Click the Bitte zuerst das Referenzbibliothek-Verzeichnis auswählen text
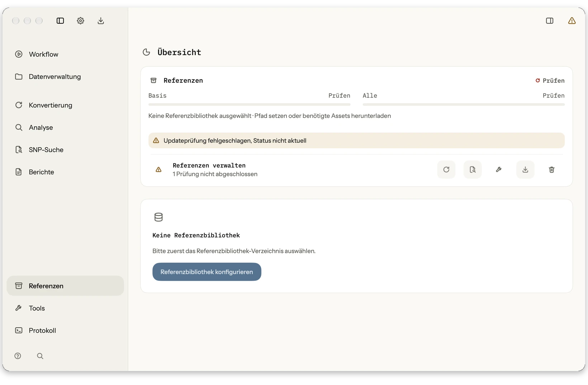This screenshot has height=385, width=588. click(x=234, y=251)
